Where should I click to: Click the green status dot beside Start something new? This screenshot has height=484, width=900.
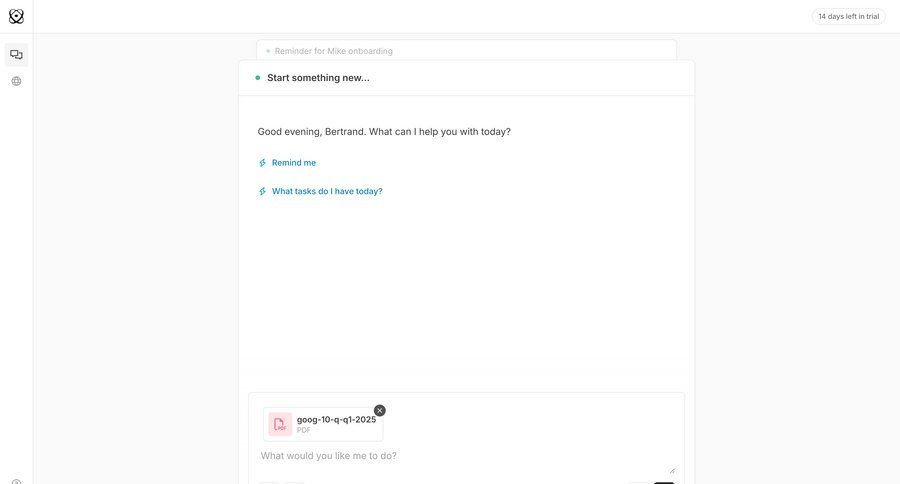click(x=257, y=78)
